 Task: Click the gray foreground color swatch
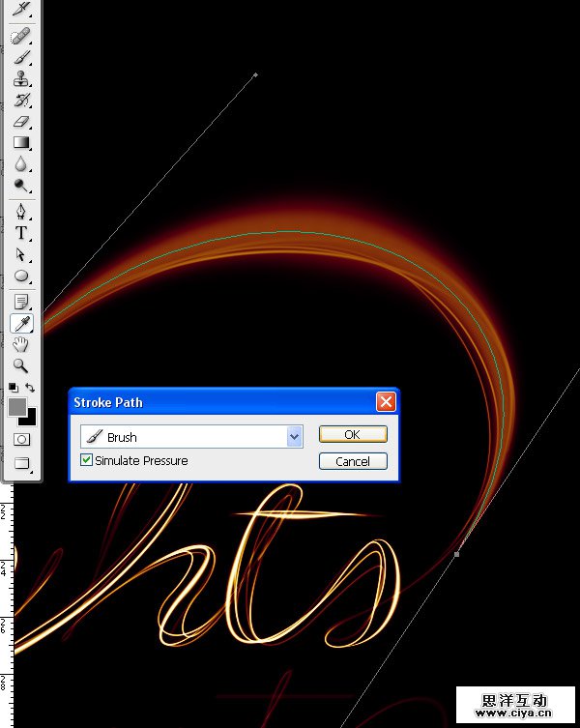16,407
